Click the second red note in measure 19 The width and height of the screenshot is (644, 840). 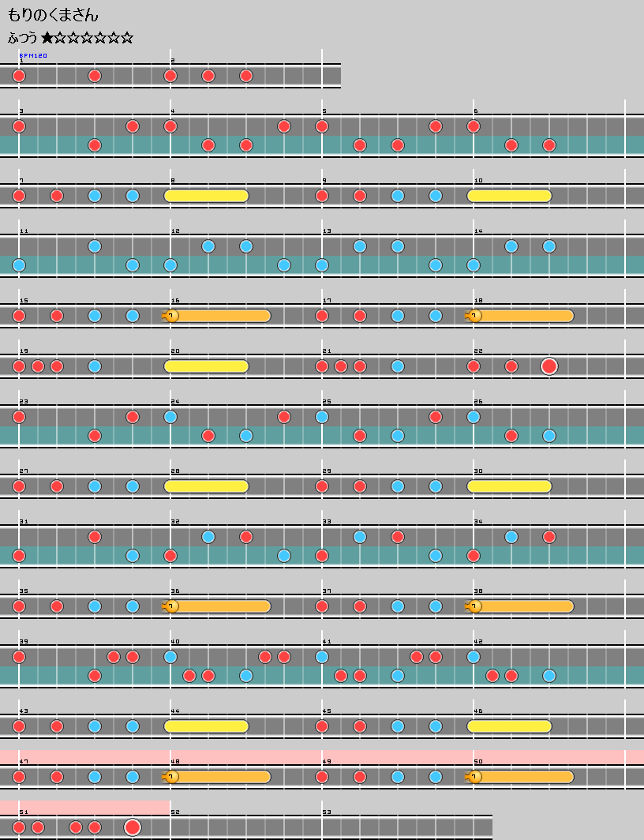pos(38,366)
